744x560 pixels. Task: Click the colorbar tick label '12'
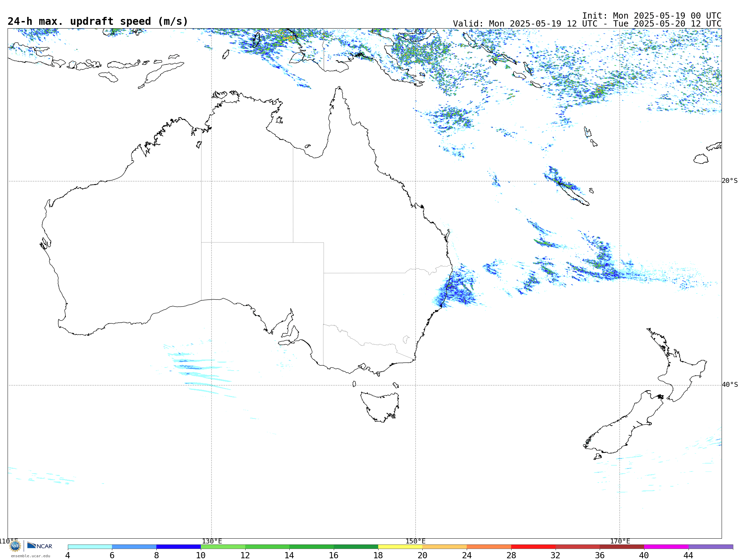(x=245, y=555)
